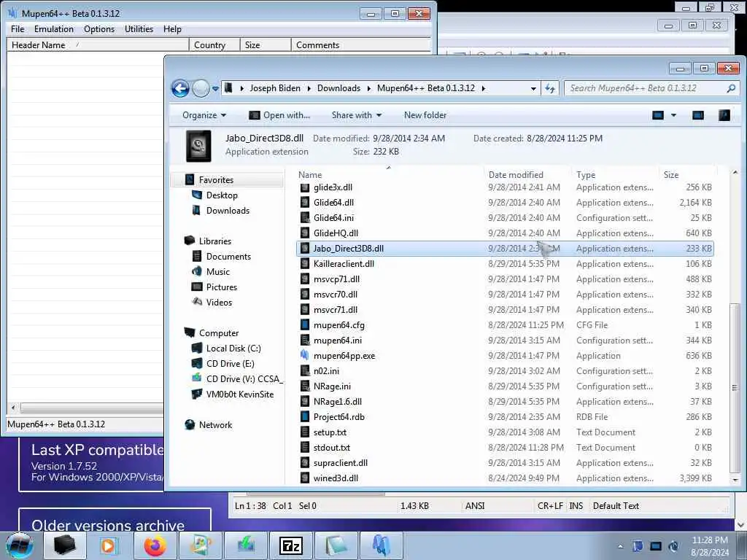Toggle the preview pane icon

point(698,115)
